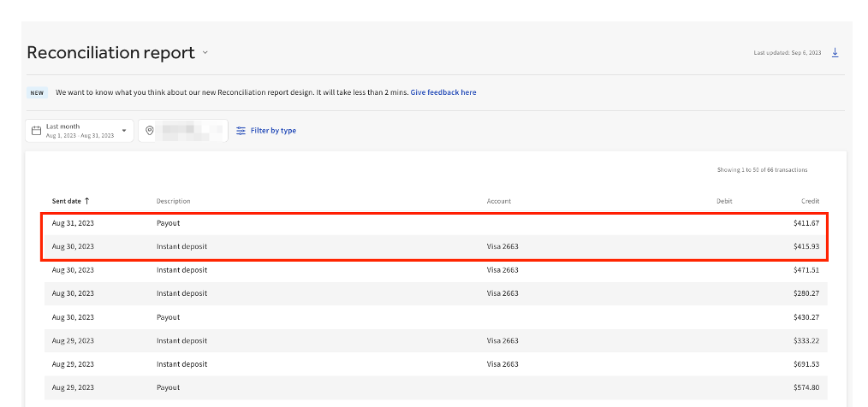
Task: Click the location pin icon
Action: pos(150,131)
